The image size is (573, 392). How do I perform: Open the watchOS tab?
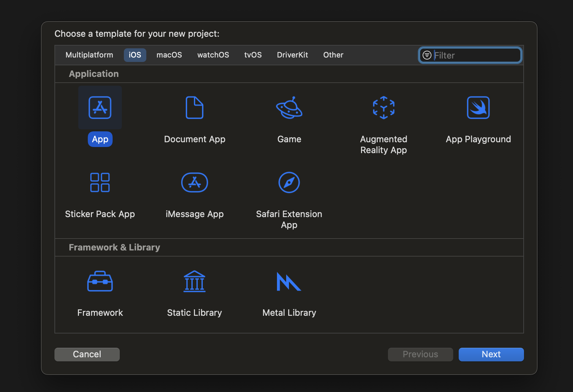click(213, 55)
